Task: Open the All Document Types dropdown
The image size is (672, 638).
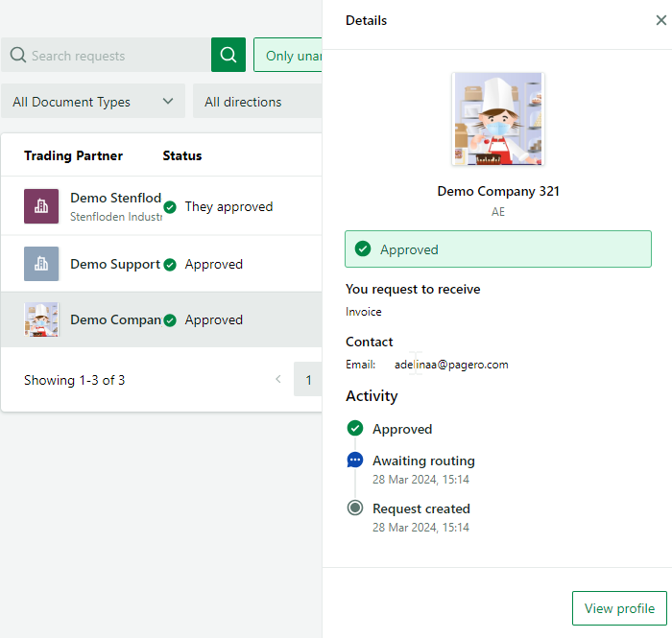Action: point(93,101)
